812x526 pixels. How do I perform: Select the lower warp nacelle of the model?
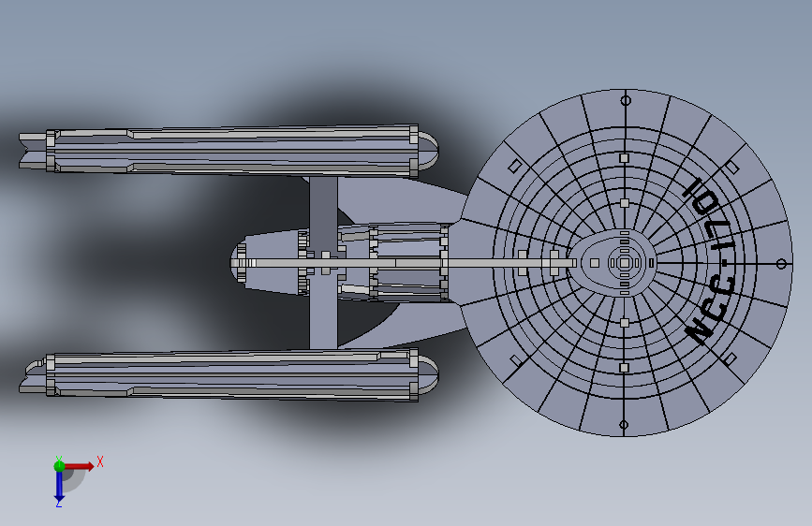229,374
